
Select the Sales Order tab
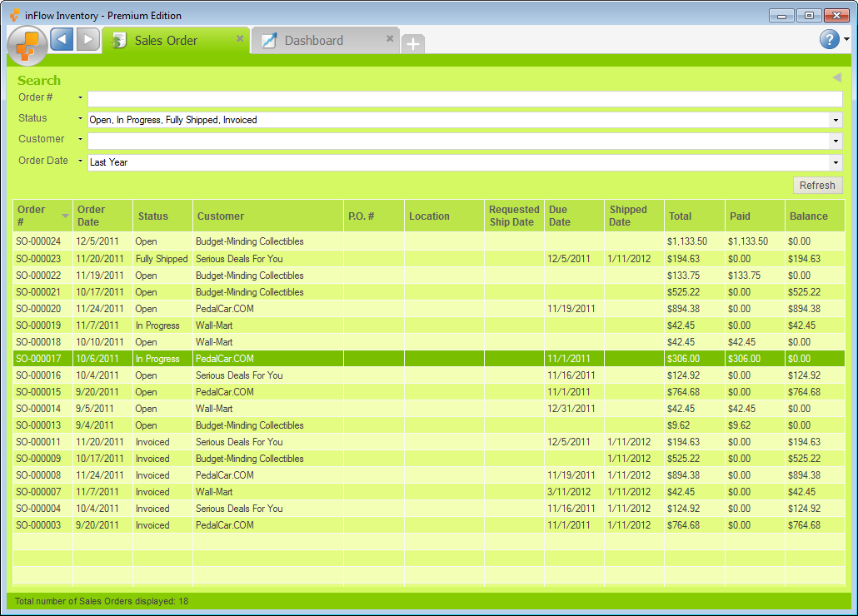coord(176,41)
